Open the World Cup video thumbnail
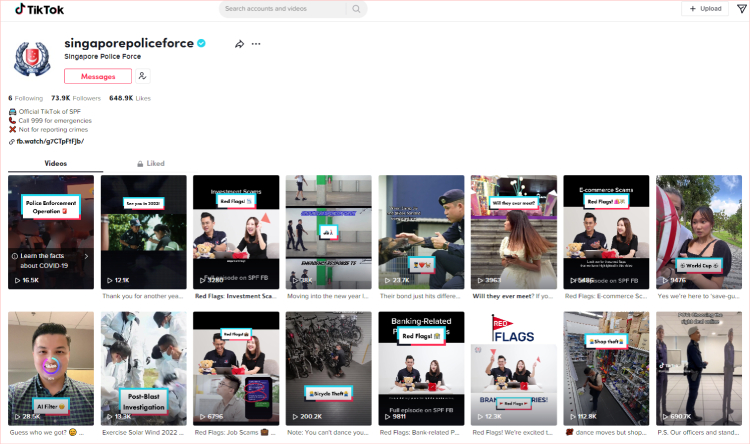The width and height of the screenshot is (750, 444). tap(698, 232)
